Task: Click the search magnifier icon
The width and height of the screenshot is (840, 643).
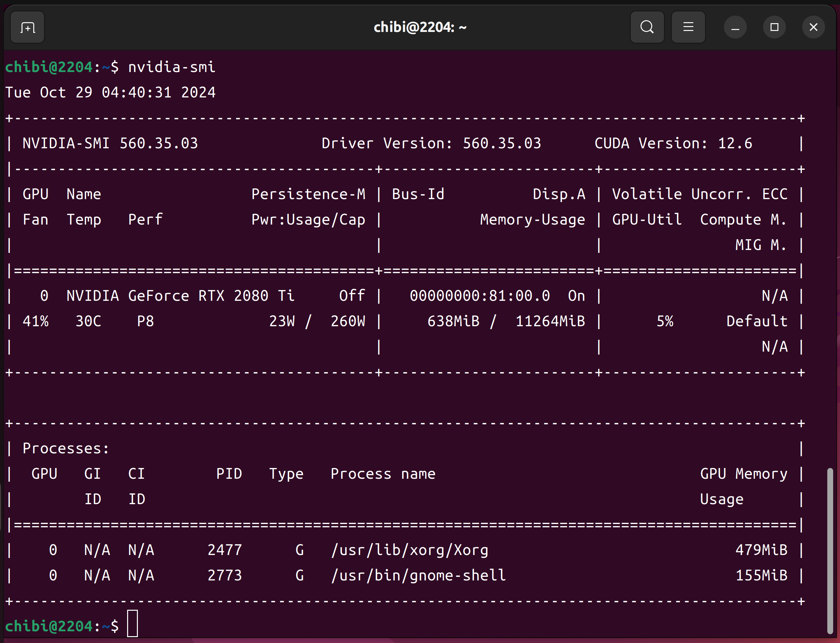Action: point(647,27)
